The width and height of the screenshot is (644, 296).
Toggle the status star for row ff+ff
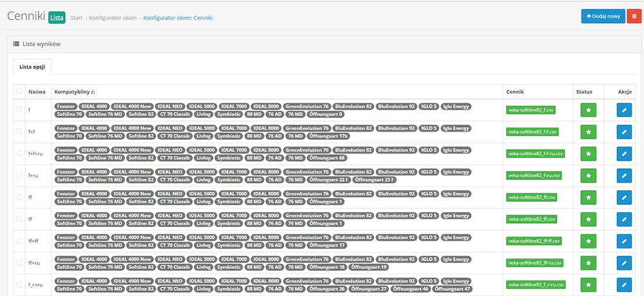click(588, 241)
